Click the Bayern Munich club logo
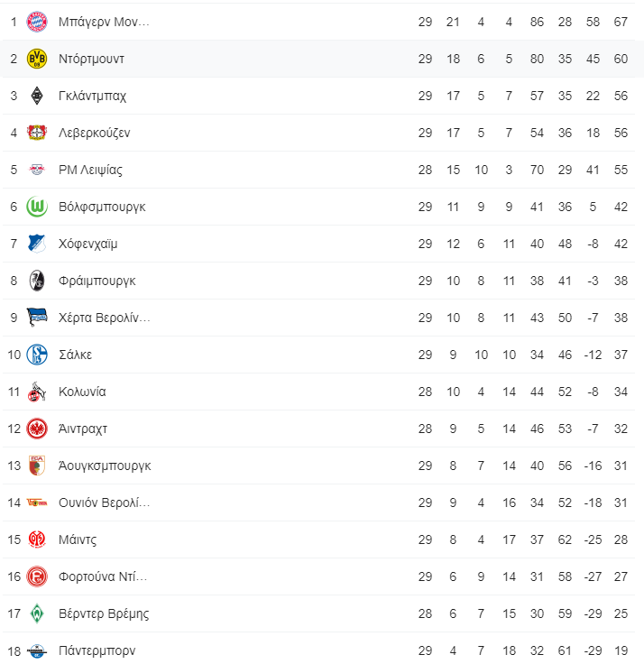Image resolution: width=644 pixels, height=664 pixels. coord(37,22)
